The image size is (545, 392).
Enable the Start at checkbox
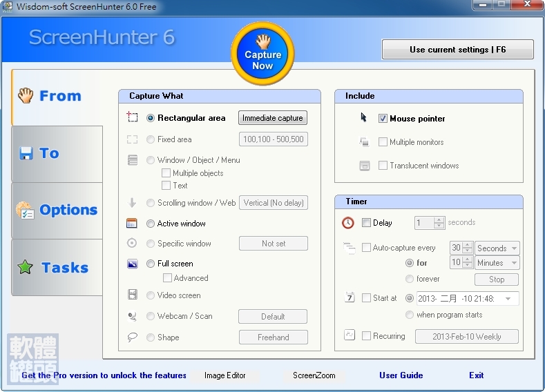366,298
